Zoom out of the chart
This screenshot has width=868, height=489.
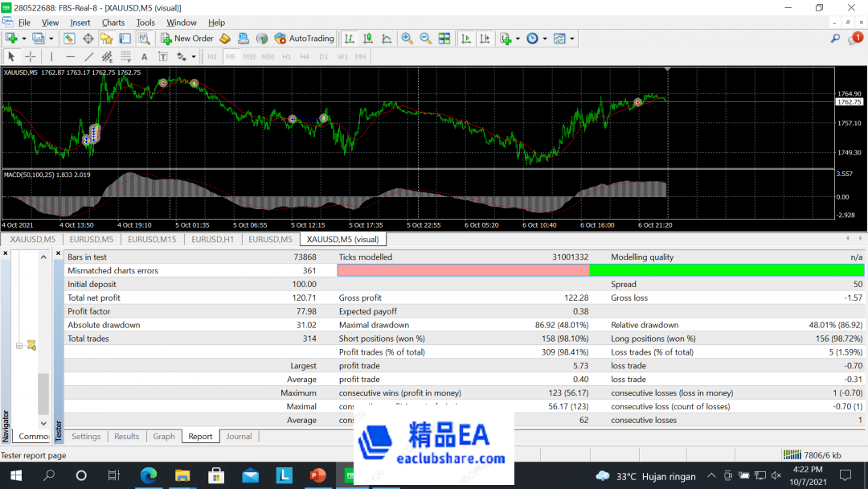coord(425,39)
